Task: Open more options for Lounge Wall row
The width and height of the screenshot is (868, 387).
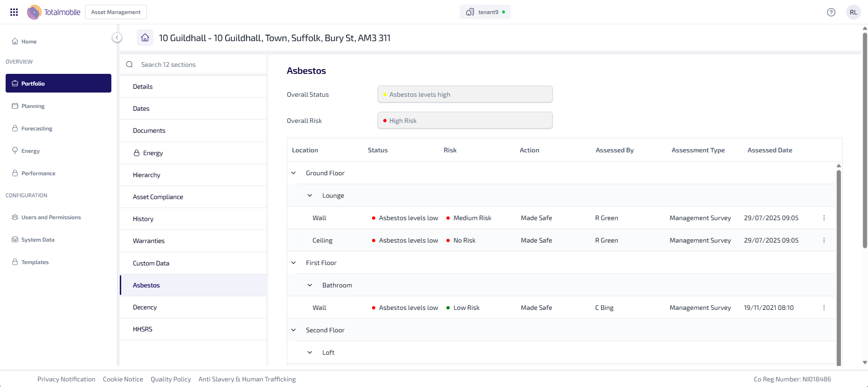Action: coord(824,218)
